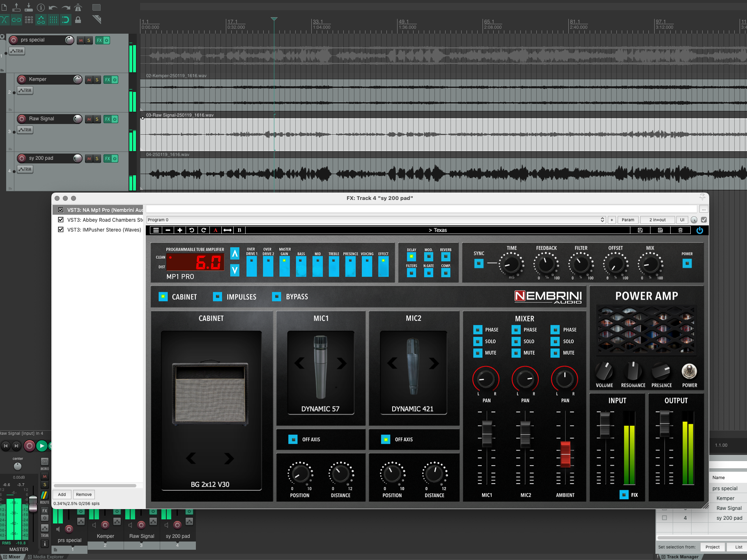Uncheck the NA Mp1 Pro plugin checkbox
The height and width of the screenshot is (560, 747).
tap(61, 210)
